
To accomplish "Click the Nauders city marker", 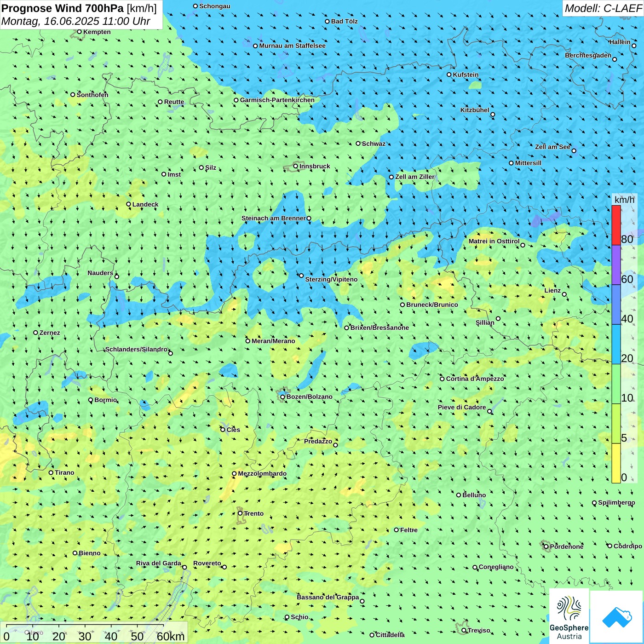I will pos(117,276).
